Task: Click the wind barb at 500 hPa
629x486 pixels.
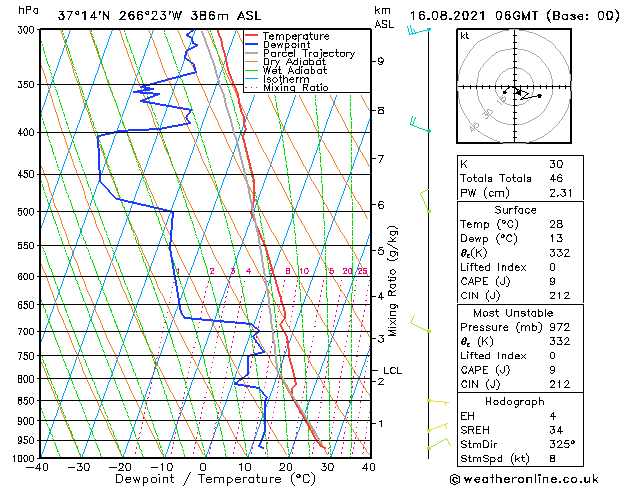Action: [425, 200]
